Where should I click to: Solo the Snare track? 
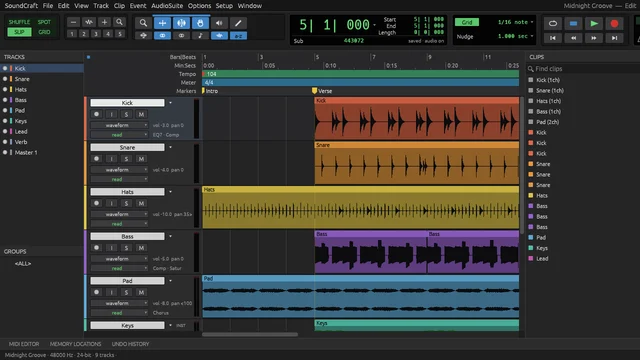126,159
